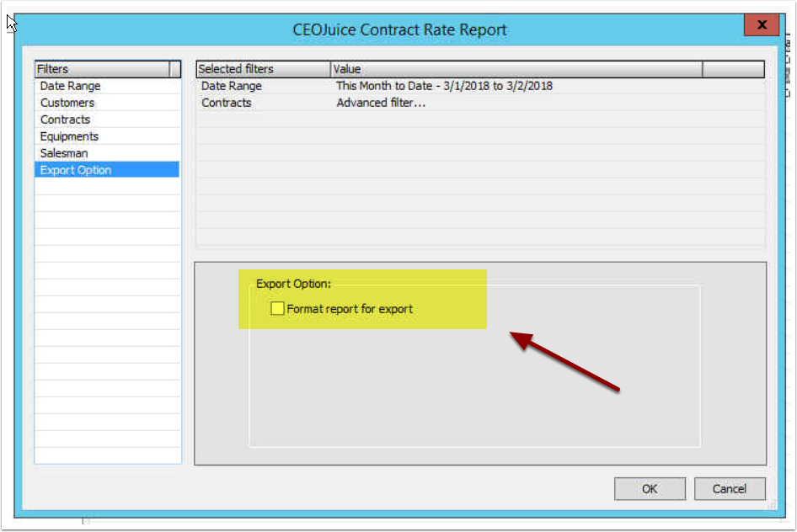Click the This Month to Date value
797x532 pixels.
(444, 86)
